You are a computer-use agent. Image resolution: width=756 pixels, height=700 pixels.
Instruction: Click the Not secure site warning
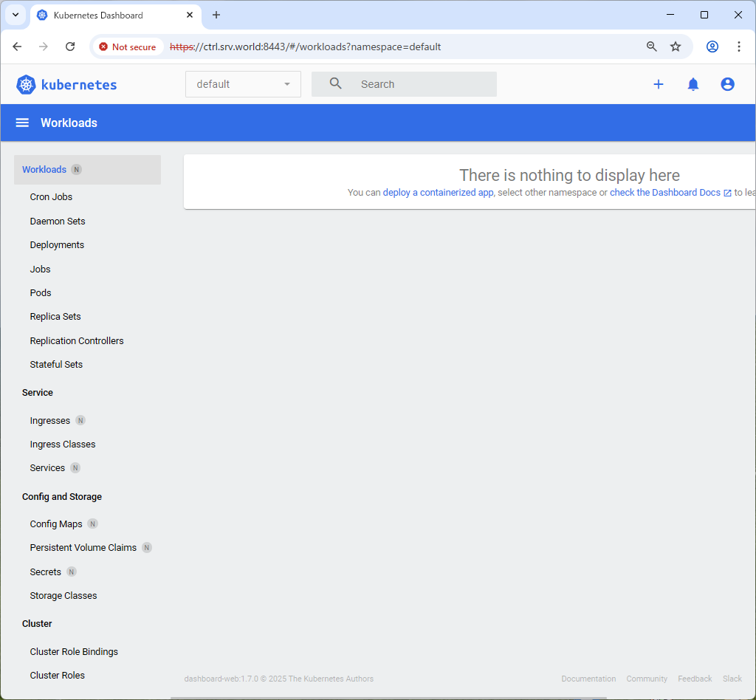click(x=128, y=47)
